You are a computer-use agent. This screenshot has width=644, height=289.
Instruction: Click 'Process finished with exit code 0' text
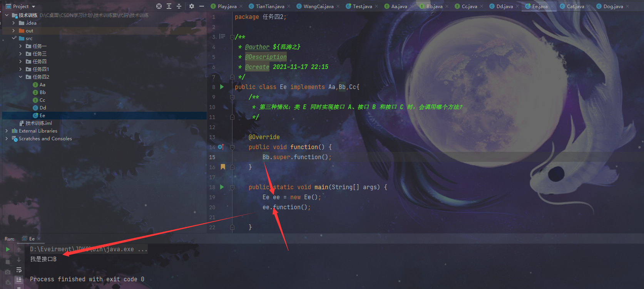[x=87, y=279]
